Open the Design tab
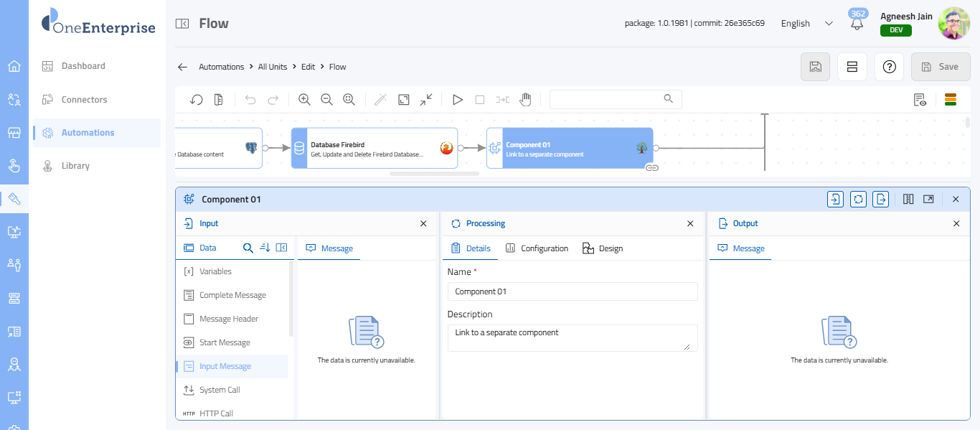 coord(603,248)
